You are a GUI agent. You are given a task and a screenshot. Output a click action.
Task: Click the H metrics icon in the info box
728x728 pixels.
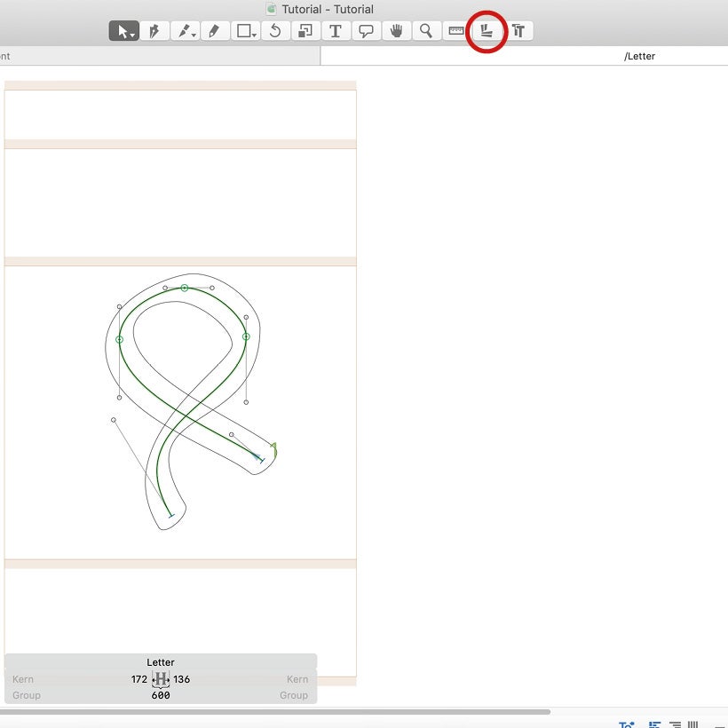pyautogui.click(x=161, y=679)
